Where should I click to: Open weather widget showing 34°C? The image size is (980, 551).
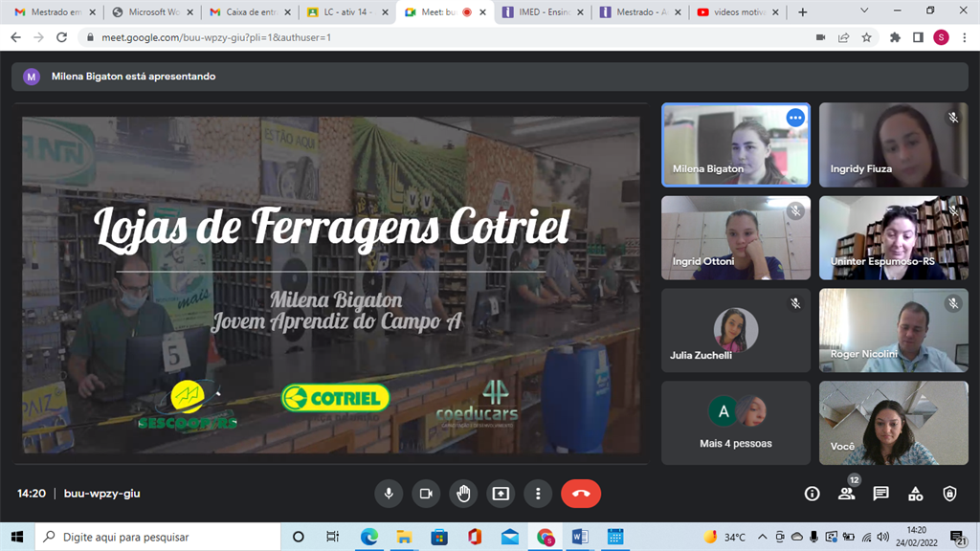(x=724, y=537)
